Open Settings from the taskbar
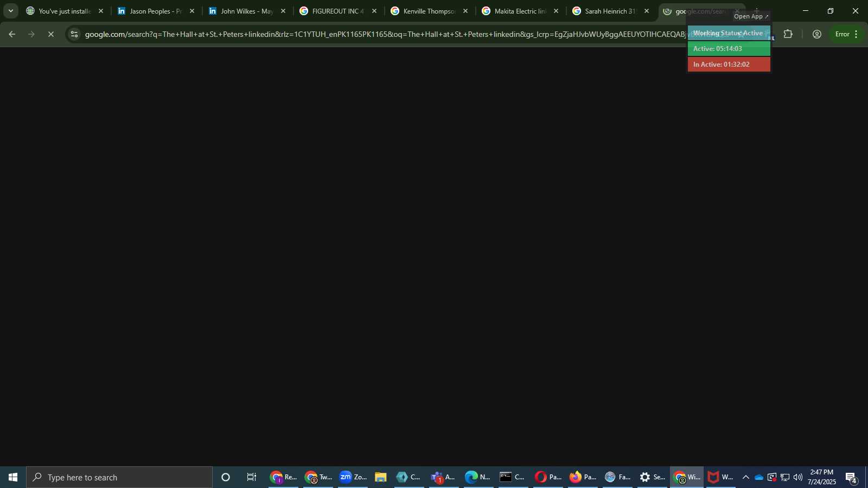The height and width of the screenshot is (488, 868). (x=652, y=477)
